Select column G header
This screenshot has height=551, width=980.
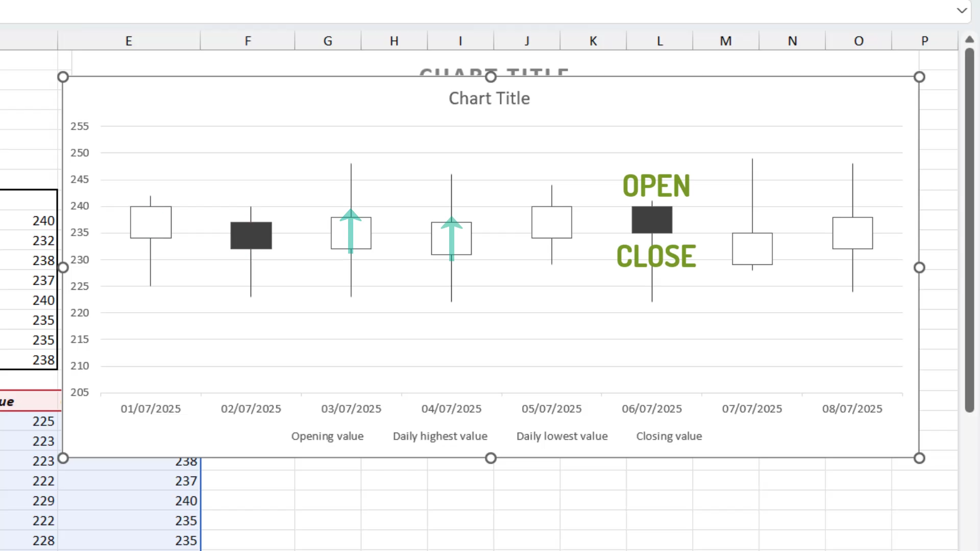click(328, 41)
